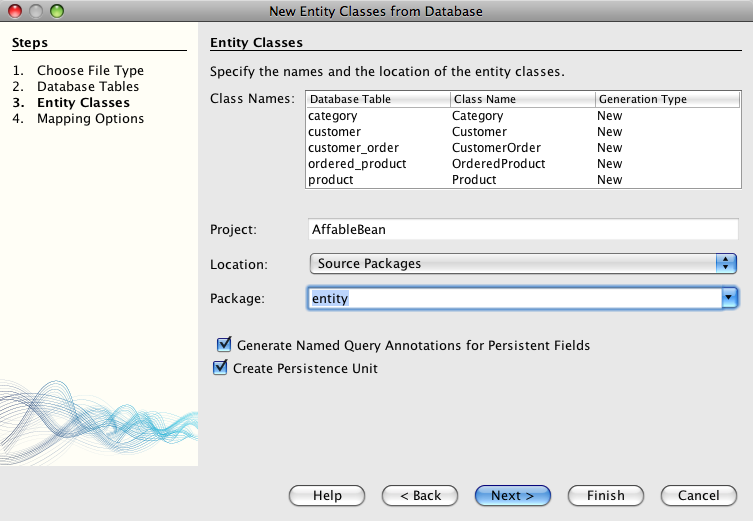753x521 pixels.
Task: Minimize the window with the yellow button
Action: coord(35,11)
